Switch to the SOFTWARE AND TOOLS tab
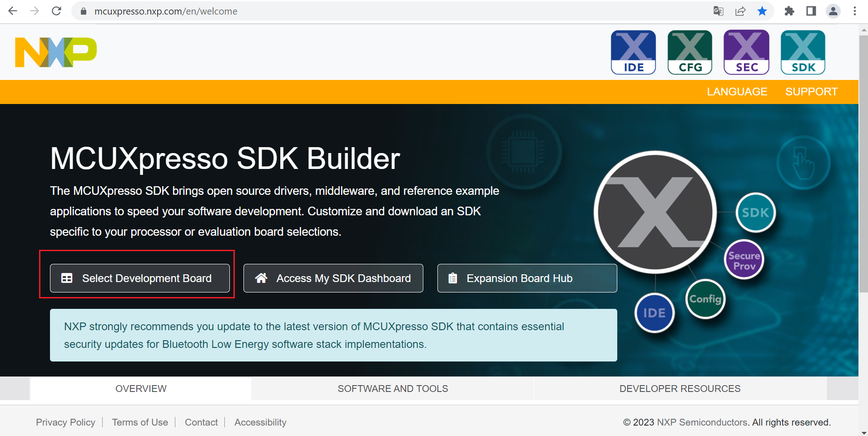868x436 pixels. pos(392,389)
